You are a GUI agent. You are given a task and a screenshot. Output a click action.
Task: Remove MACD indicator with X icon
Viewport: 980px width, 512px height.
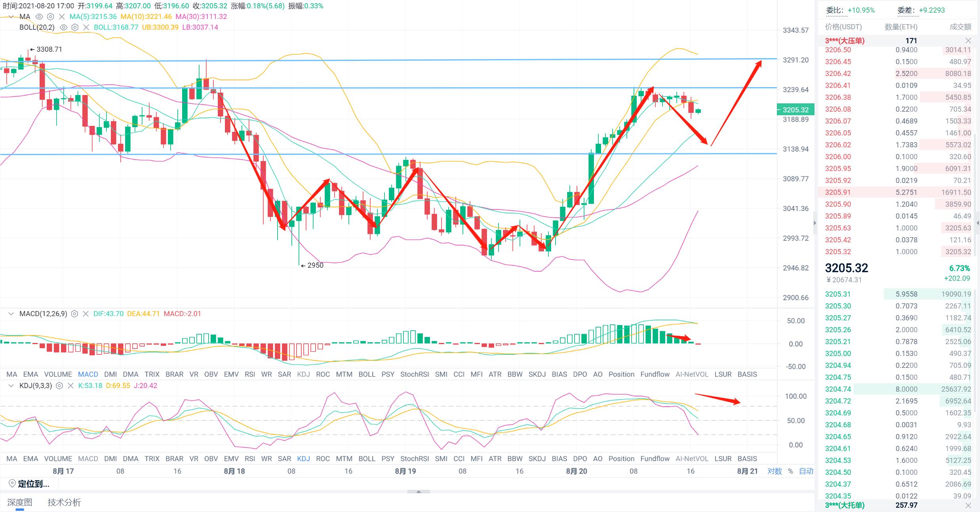86,314
